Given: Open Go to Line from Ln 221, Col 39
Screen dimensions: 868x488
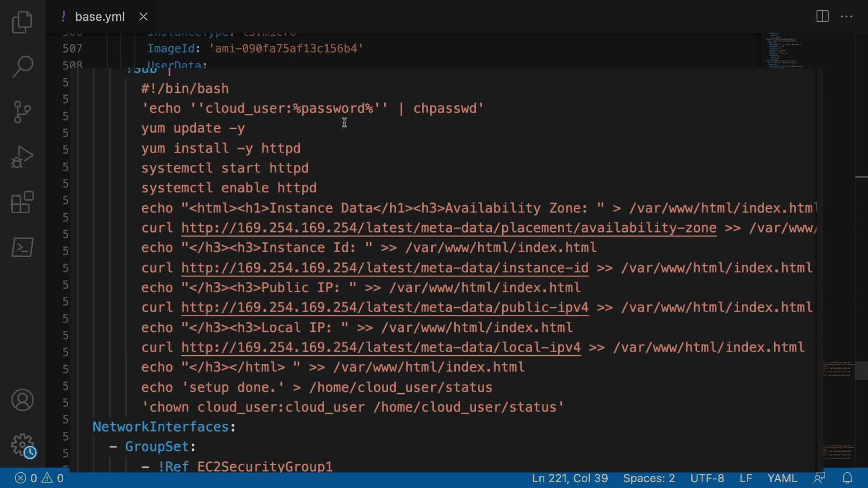Looking at the screenshot, I should click(x=570, y=478).
